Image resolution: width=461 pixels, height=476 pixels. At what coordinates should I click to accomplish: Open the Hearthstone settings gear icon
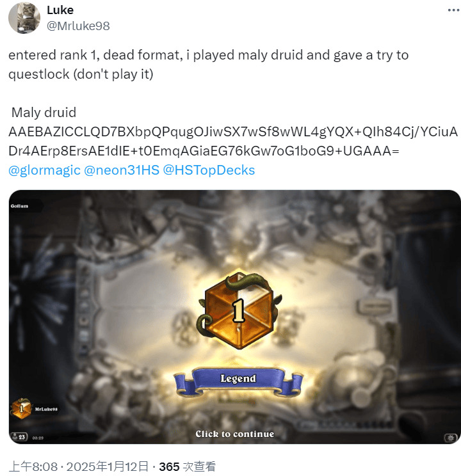[x=451, y=438]
